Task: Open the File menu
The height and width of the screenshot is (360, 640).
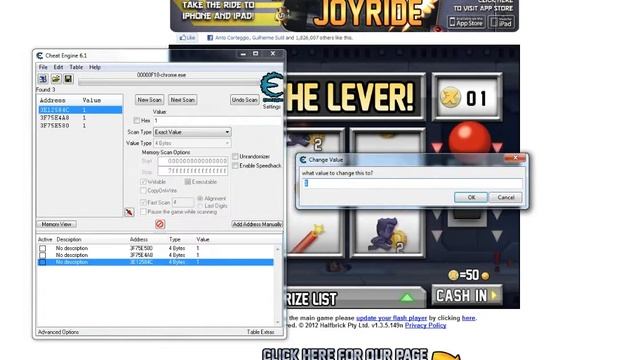Action: click(x=43, y=67)
